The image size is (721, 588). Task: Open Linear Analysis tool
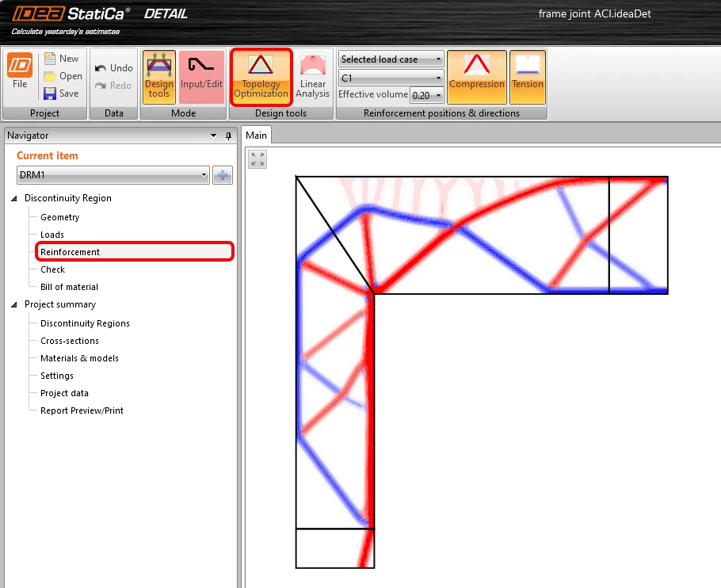click(x=313, y=77)
